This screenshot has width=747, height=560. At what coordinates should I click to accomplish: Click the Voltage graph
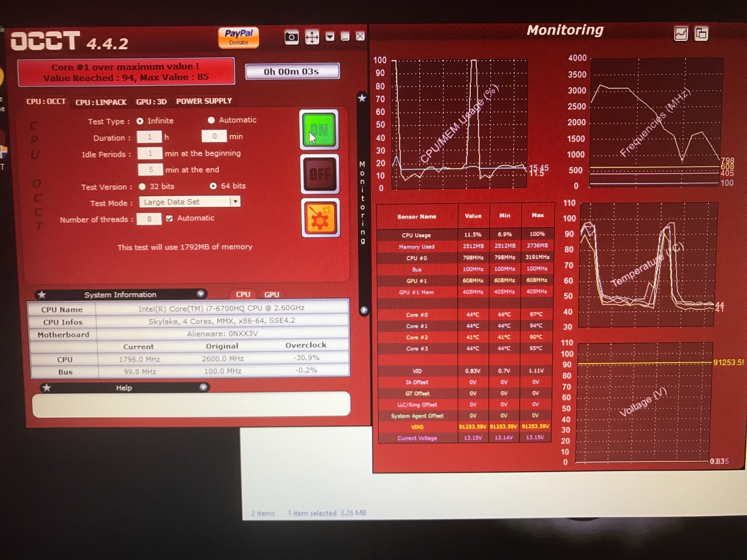[645, 403]
